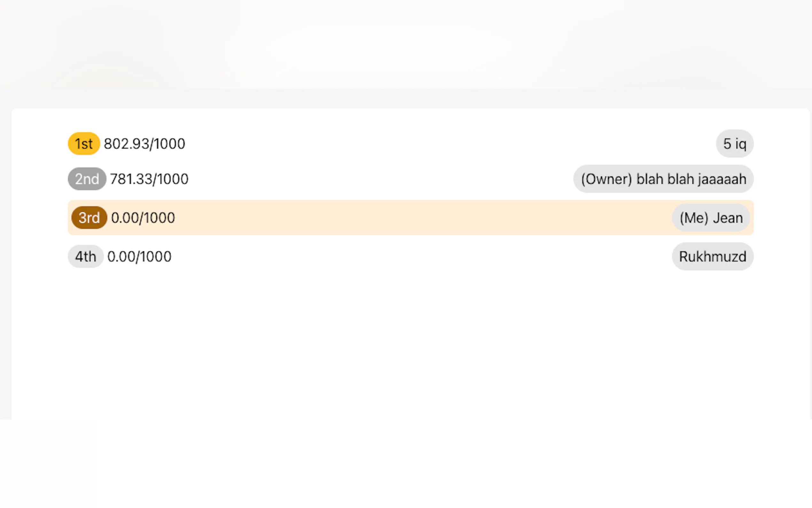Click the 802.93/1000 score text
The height and width of the screenshot is (508, 812).
point(144,144)
